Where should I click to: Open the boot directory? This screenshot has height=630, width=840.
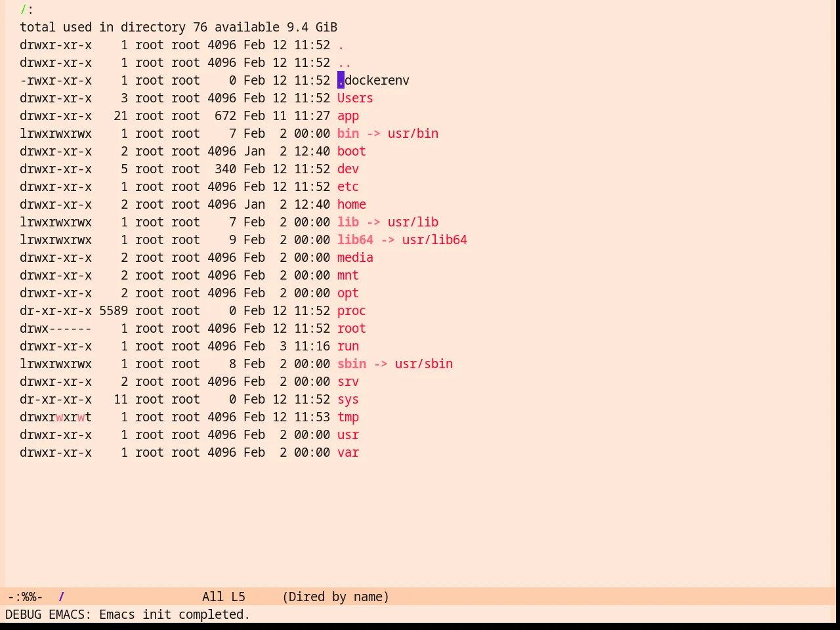352,152
